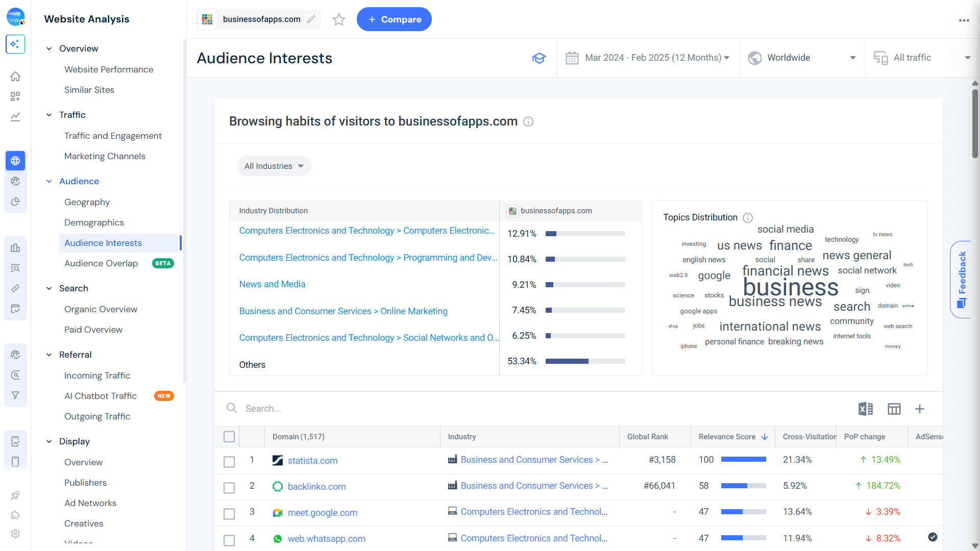Open the learning graduation cap icon
Viewport: 980px width, 551px height.
(x=539, y=58)
